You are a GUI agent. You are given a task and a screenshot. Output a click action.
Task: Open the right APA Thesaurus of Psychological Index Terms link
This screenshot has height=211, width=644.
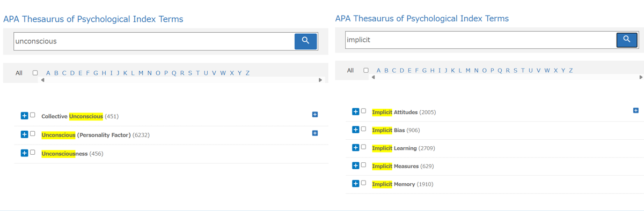pos(422,18)
